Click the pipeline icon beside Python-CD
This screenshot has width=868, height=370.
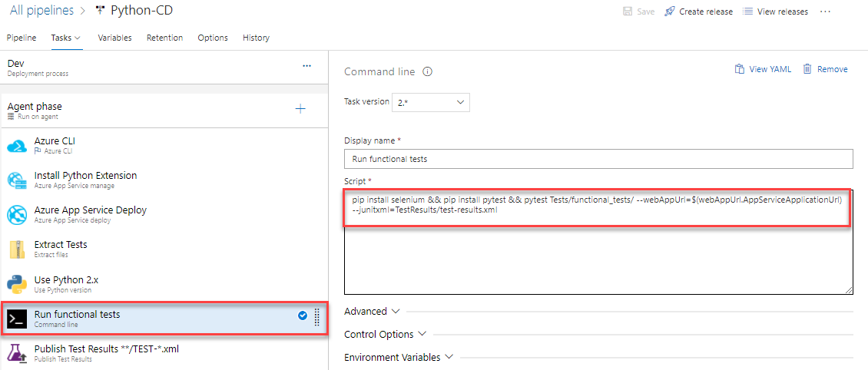click(100, 10)
